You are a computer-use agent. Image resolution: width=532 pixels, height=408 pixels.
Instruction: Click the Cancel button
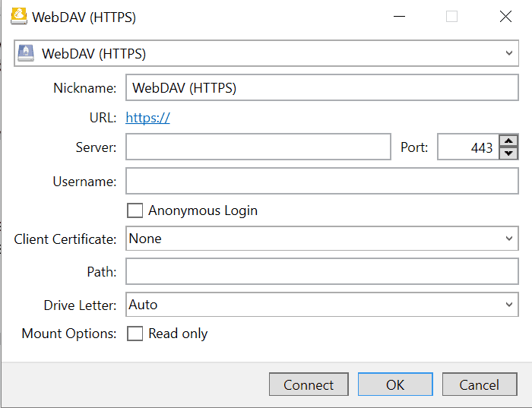(480, 384)
